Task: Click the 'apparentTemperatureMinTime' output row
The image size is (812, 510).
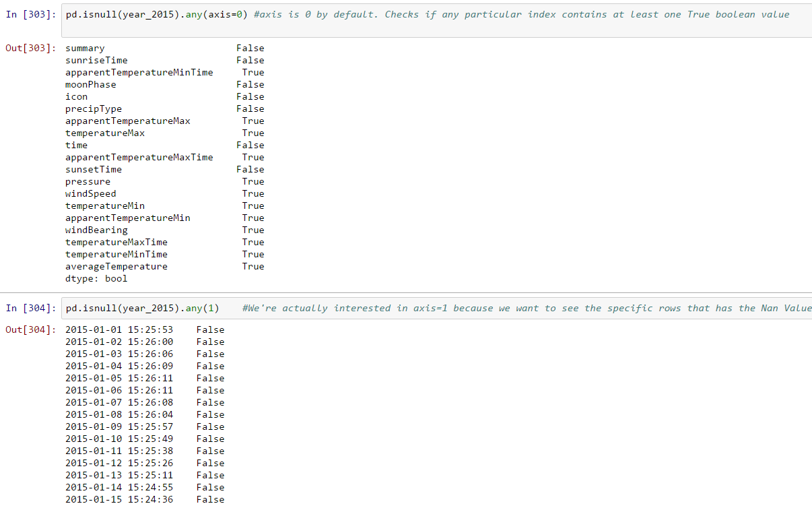Action: [x=139, y=73]
